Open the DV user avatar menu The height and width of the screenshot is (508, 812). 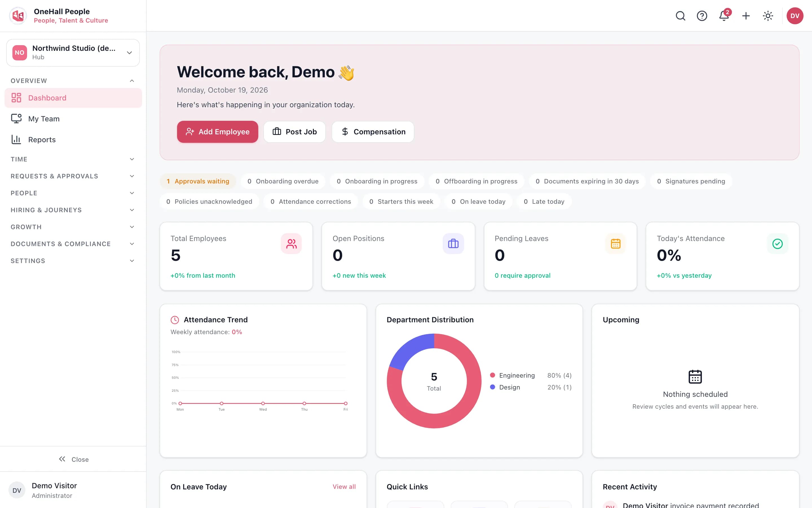(795, 16)
